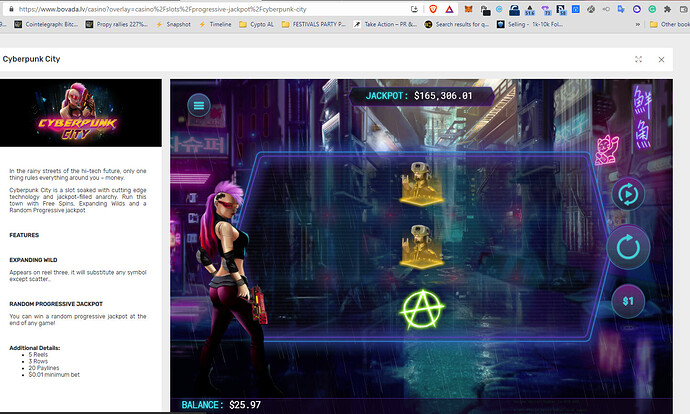The height and width of the screenshot is (414, 690).
Task: Click the '$0.01 minimum bet' list item
Action: point(54,375)
